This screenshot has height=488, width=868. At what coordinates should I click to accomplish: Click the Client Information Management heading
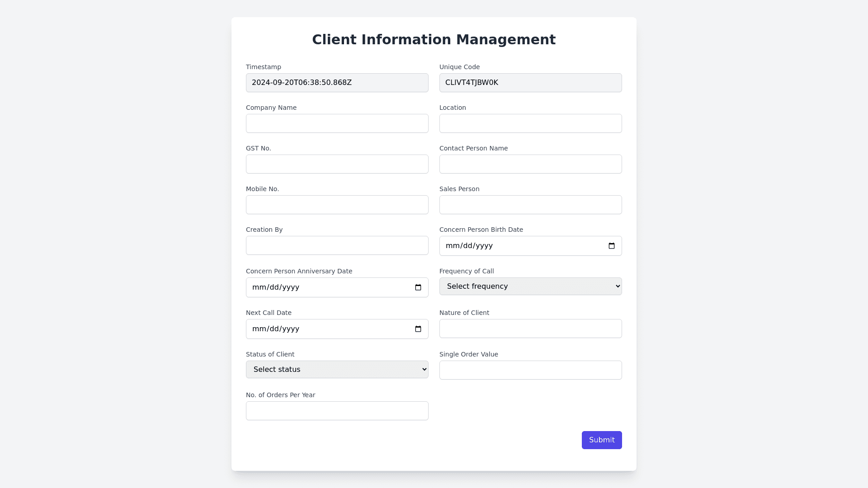434,40
